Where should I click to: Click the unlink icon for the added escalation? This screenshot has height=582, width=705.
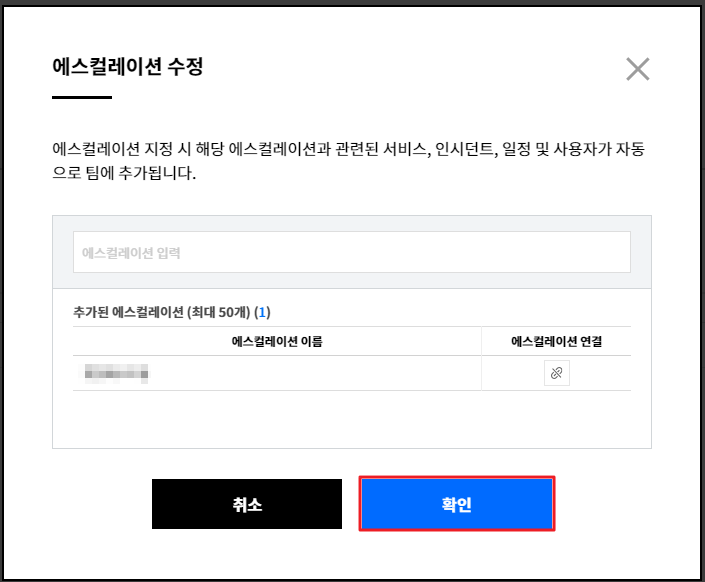(x=556, y=373)
